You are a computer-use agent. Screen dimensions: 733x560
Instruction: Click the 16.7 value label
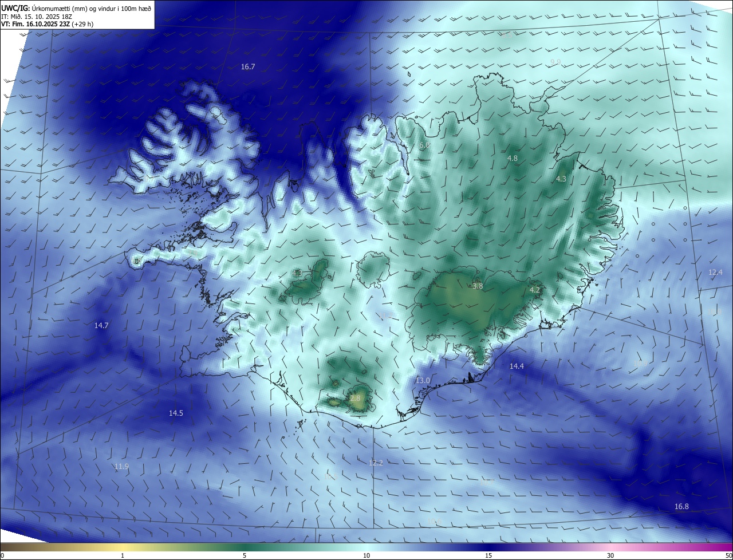(x=248, y=67)
